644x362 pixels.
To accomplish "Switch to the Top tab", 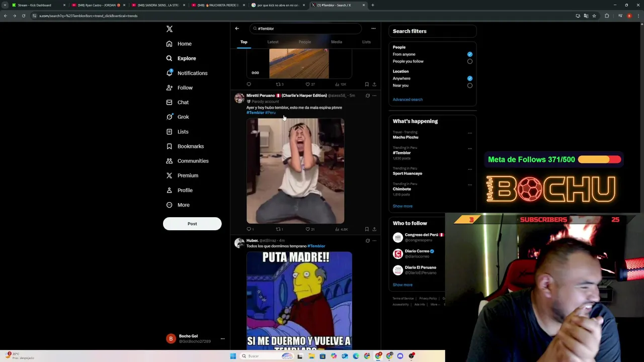I will [244, 42].
